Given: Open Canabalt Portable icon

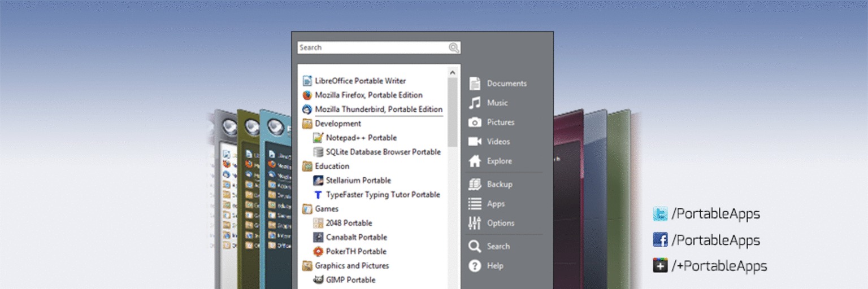Looking at the screenshot, I should pyautogui.click(x=318, y=237).
